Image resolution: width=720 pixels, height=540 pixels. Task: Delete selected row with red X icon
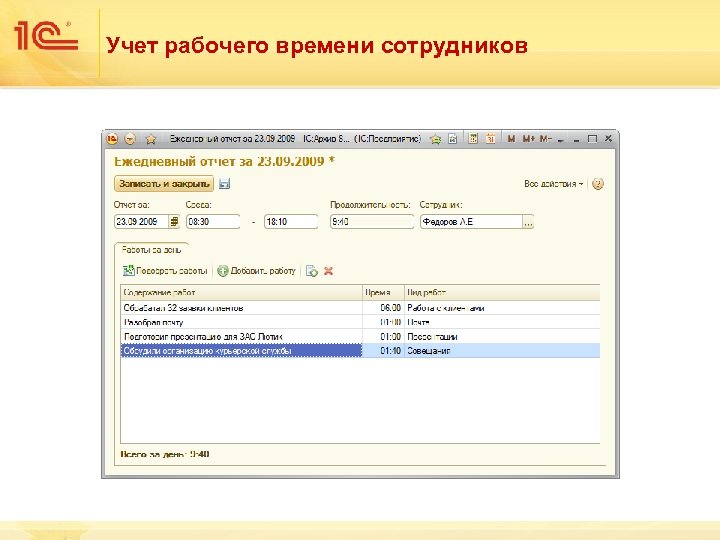328,271
